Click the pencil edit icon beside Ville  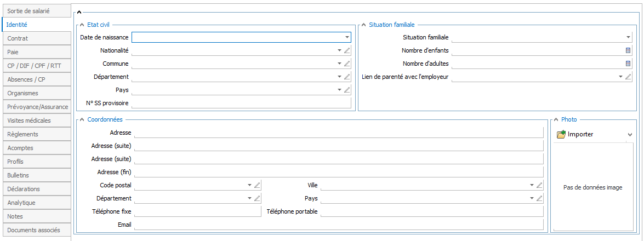pyautogui.click(x=539, y=185)
